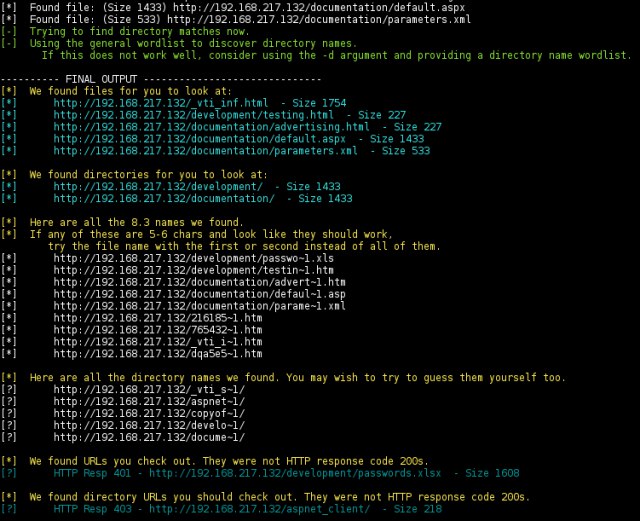Click the 'consider using the -d argument' line
Viewport: 640px width, 521px height.
336,55
